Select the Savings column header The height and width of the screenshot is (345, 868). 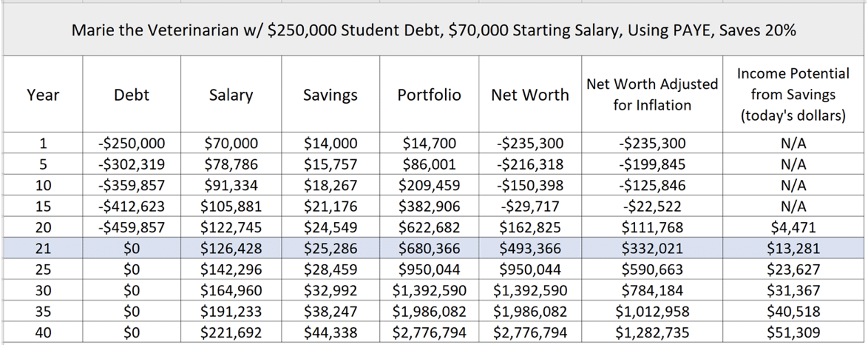[x=330, y=94]
